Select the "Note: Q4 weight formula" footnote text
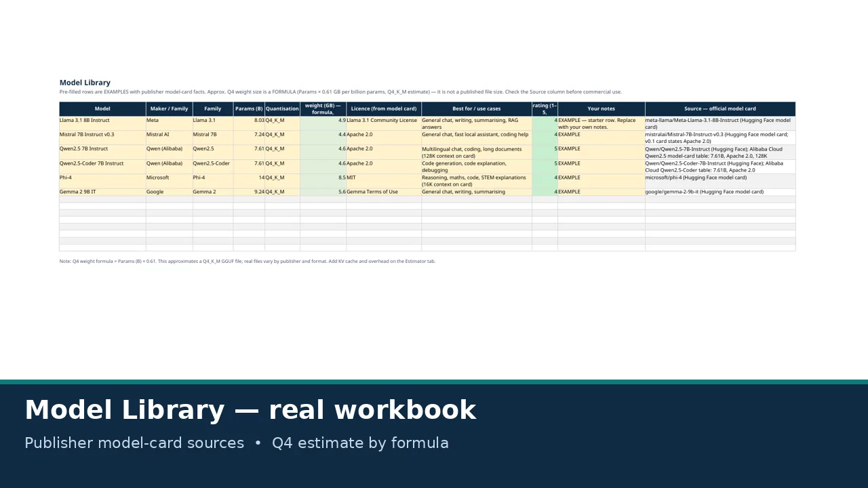Image resolution: width=868 pixels, height=488 pixels. click(x=248, y=261)
